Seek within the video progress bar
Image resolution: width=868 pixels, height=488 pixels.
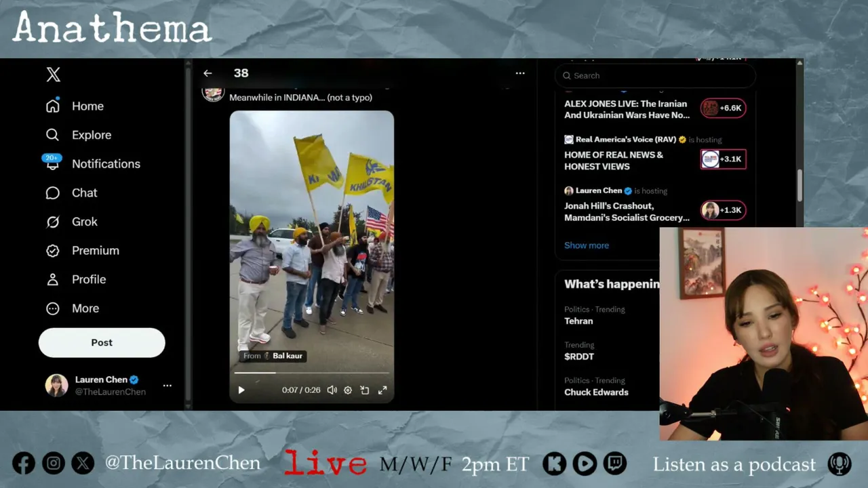pyautogui.click(x=311, y=373)
